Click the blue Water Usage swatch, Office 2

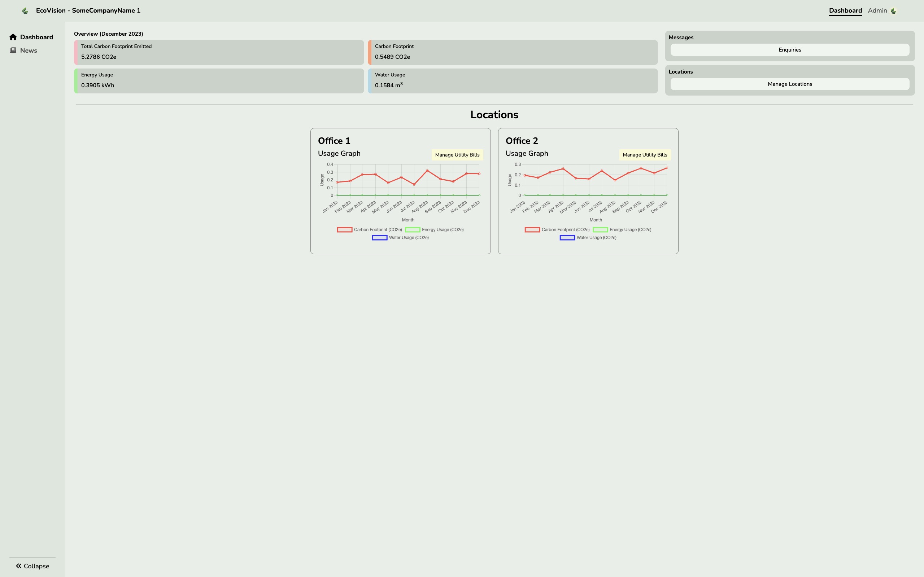click(x=567, y=238)
